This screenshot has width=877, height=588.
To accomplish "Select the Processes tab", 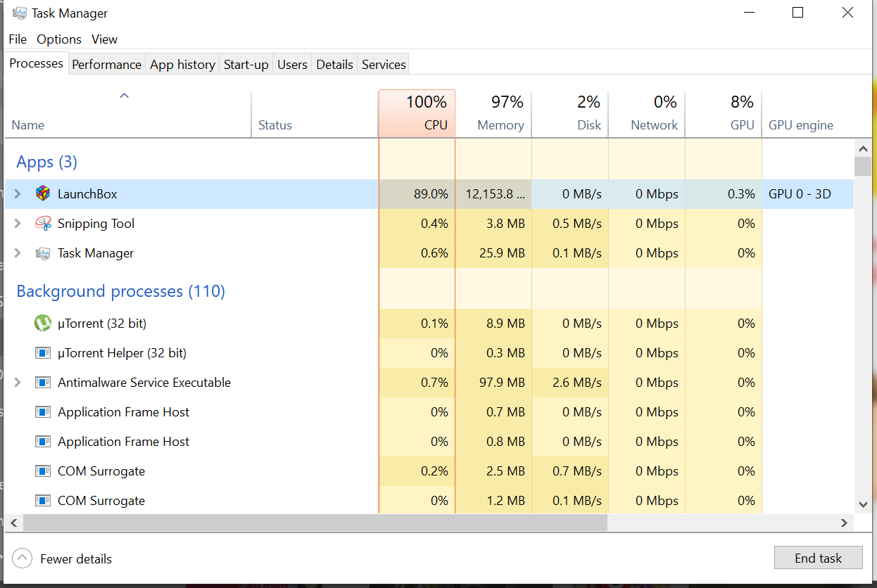I will (x=36, y=63).
